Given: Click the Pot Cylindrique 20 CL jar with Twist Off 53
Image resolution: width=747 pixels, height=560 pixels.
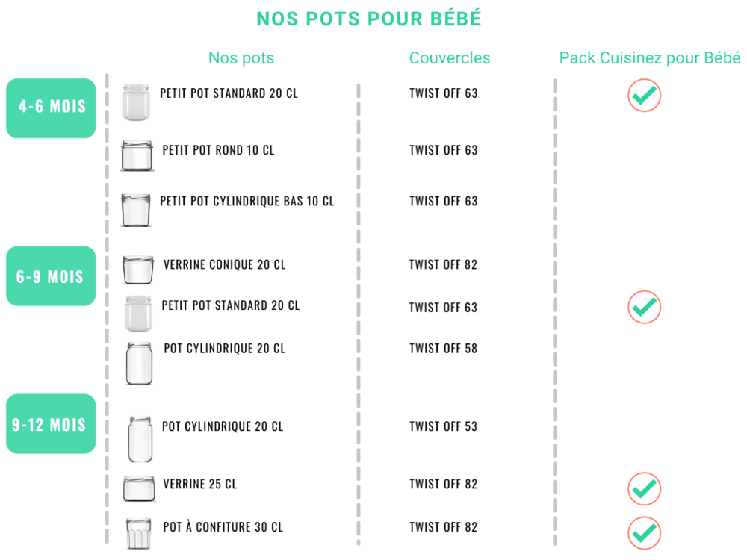Looking at the screenshot, I should (140, 439).
